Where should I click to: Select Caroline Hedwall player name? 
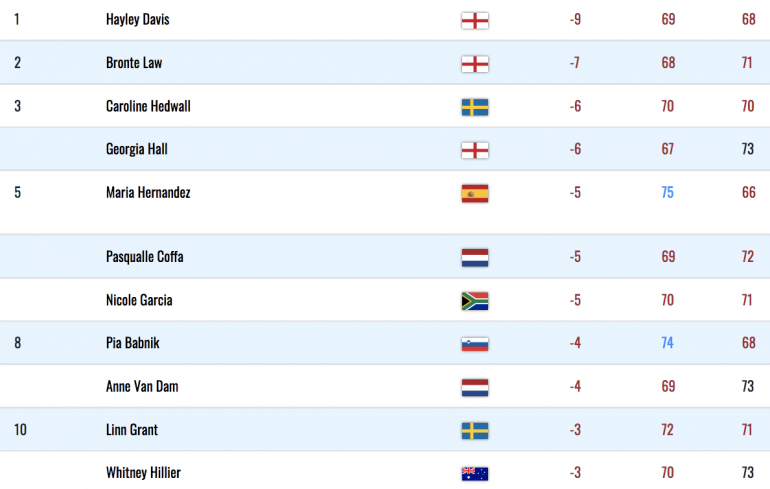click(x=148, y=106)
